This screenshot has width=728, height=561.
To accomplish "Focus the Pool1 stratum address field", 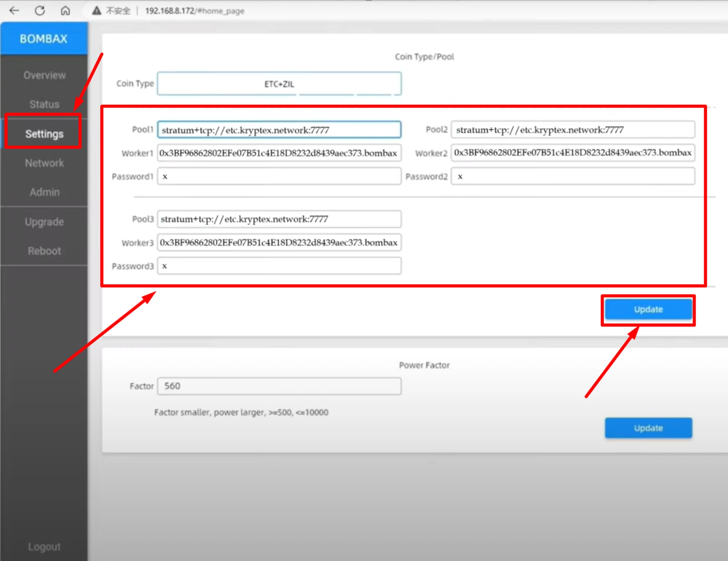I will tap(279, 130).
